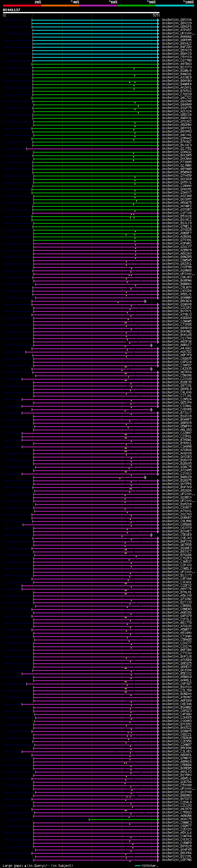
Task: Open hit UniRef100_Q8VZ29
Action: pyautogui.click(x=176, y=23)
